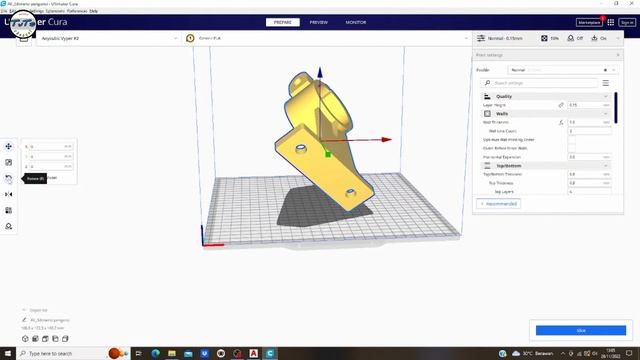Click the Z position field in move panel
Viewport: 640px width, 360px height.
[x=51, y=167]
